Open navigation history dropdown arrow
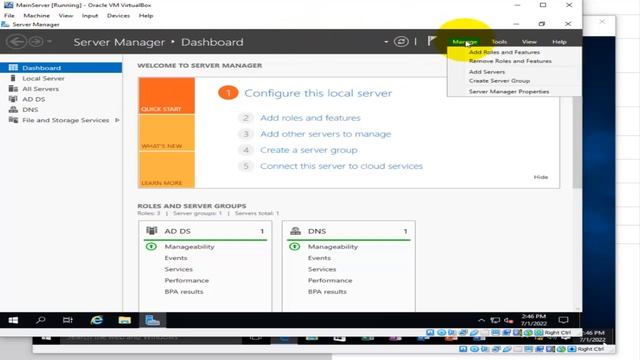The height and width of the screenshot is (360, 640). click(x=49, y=41)
